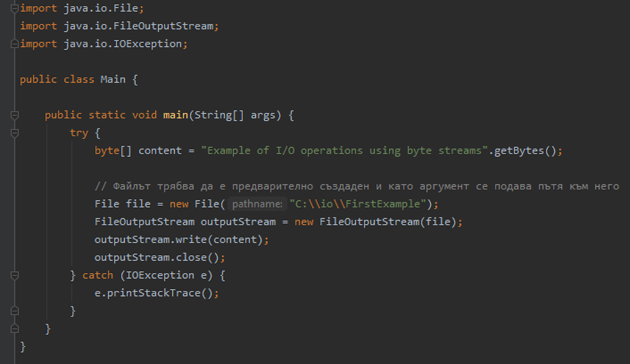The height and width of the screenshot is (364, 630).
Task: Collapse the catch block fold marker
Action: tap(14, 275)
